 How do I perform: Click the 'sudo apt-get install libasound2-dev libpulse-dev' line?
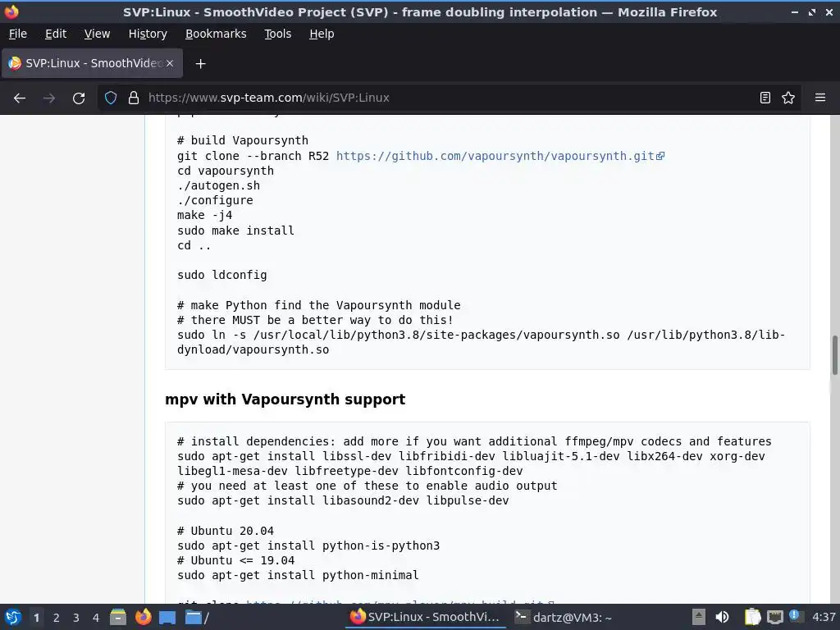click(x=343, y=500)
